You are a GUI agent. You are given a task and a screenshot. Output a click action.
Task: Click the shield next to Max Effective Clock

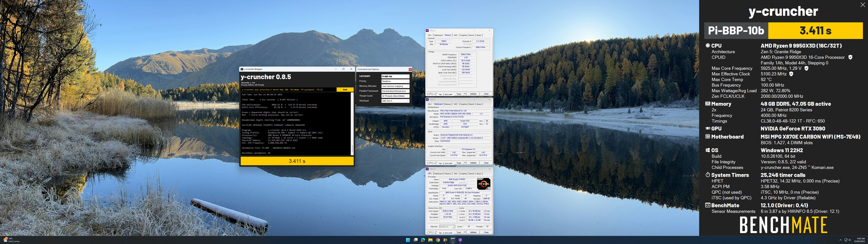click(791, 74)
